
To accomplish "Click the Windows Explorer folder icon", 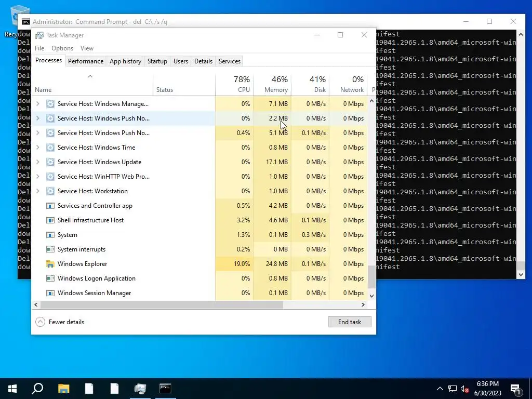I will (x=50, y=264).
